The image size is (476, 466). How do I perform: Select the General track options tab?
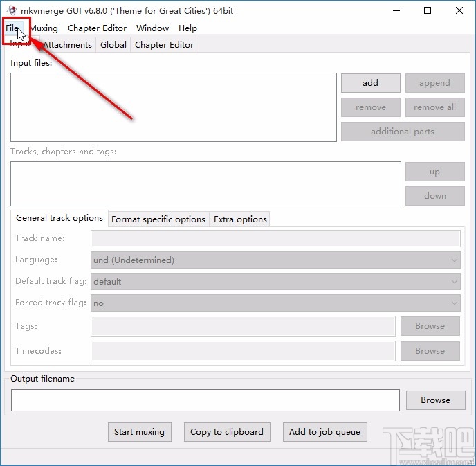coord(59,218)
